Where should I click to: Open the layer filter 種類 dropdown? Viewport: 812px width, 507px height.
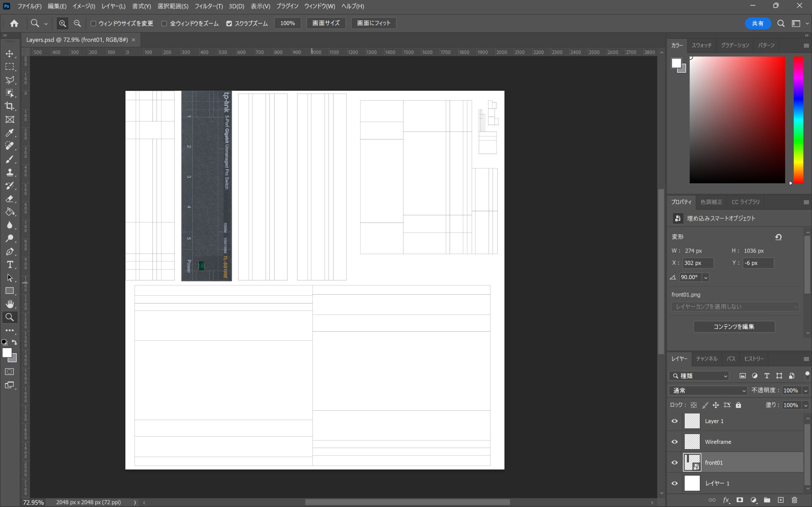click(699, 376)
